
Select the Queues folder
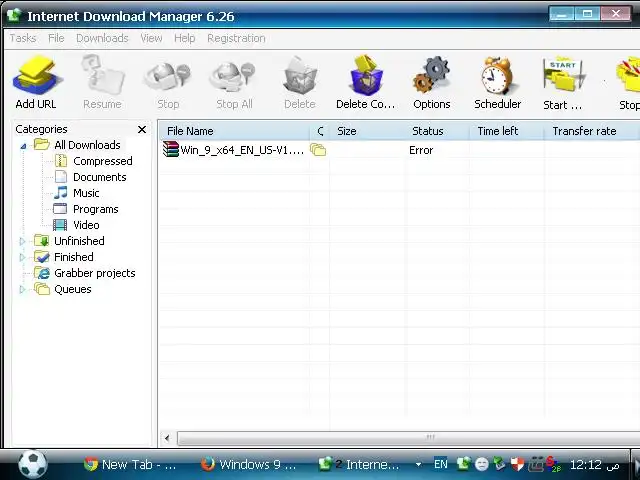(x=72, y=289)
